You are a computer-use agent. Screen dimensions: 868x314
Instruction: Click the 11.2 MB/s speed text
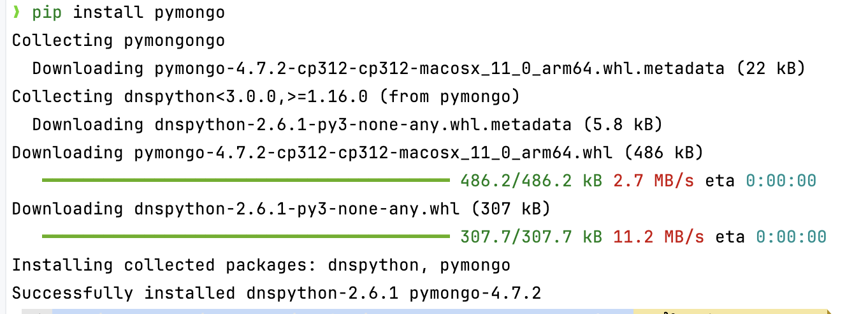tap(658, 237)
